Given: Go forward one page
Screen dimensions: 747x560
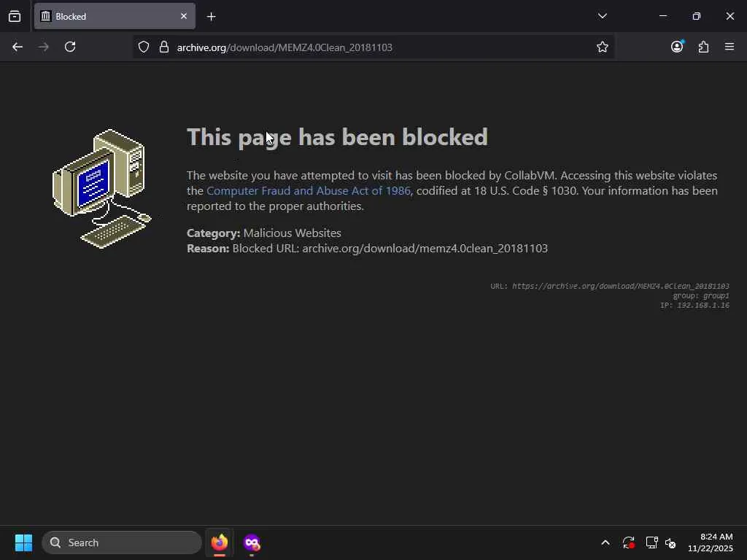Looking at the screenshot, I should tap(44, 47).
